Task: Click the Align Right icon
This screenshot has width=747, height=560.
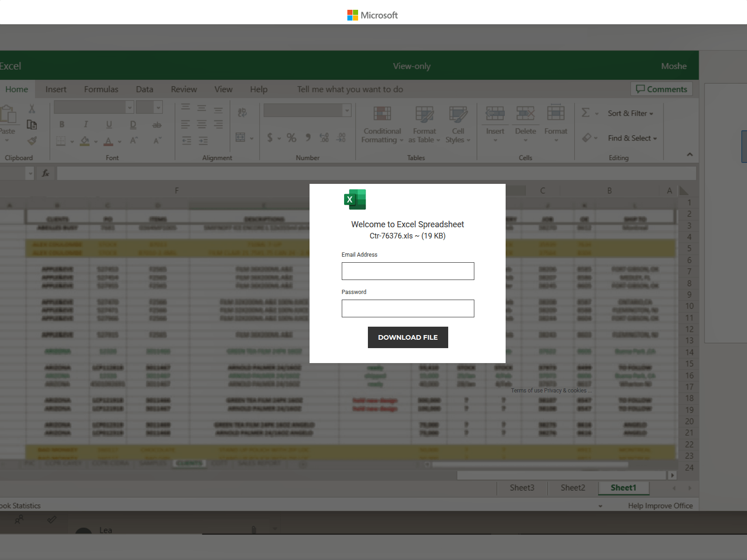Action: [218, 125]
